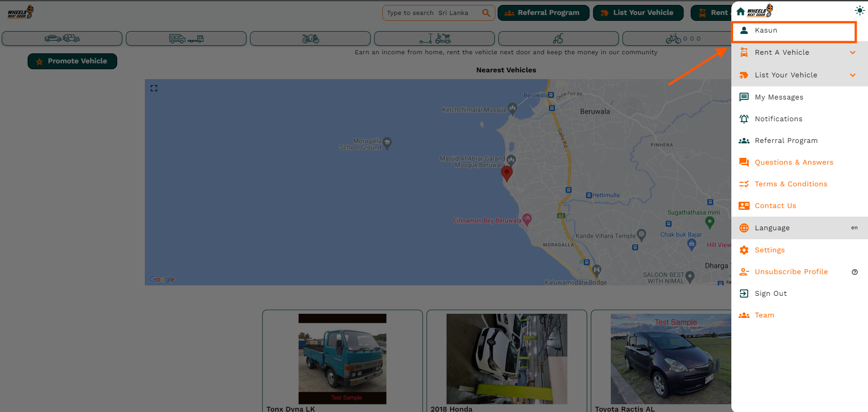The height and width of the screenshot is (412, 868).
Task: Select the camper and trailer category icon
Action: click(186, 38)
